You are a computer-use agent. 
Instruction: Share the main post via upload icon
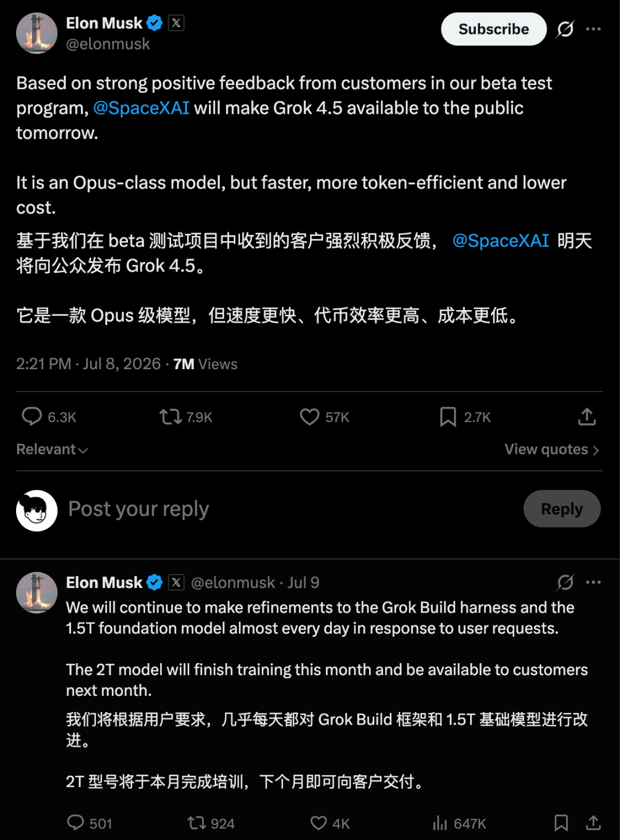(587, 417)
